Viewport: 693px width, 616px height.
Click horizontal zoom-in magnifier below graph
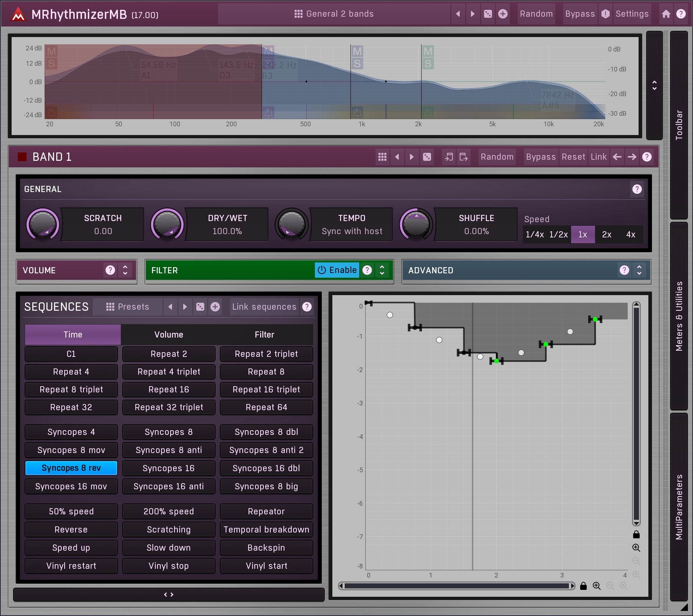point(596,586)
